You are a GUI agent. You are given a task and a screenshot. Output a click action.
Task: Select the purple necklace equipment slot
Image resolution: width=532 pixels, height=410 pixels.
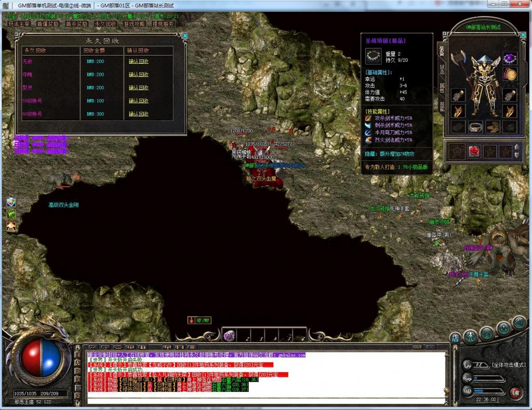click(x=510, y=58)
